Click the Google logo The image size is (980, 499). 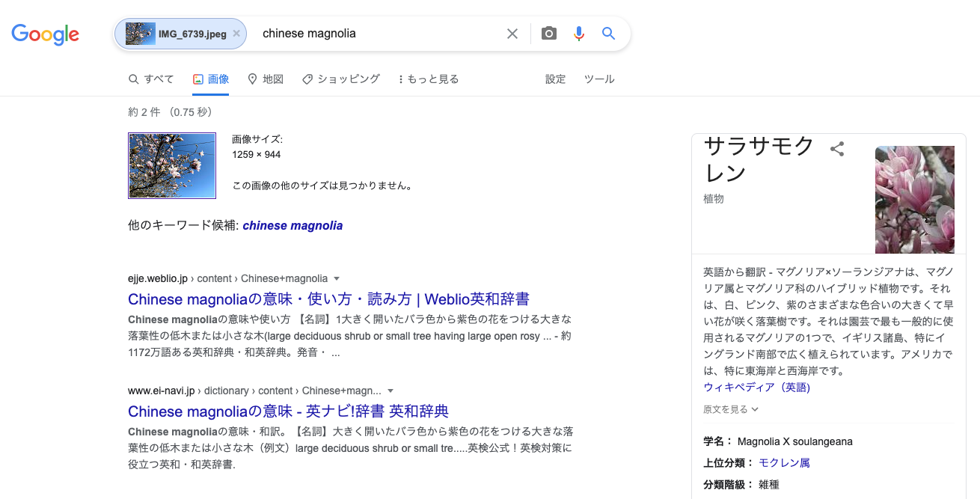coord(45,34)
